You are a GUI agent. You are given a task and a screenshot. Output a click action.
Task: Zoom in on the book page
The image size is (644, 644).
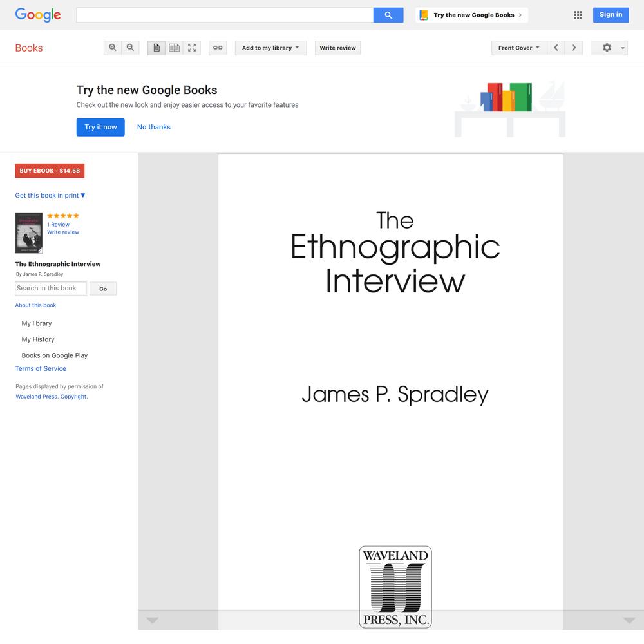(113, 48)
